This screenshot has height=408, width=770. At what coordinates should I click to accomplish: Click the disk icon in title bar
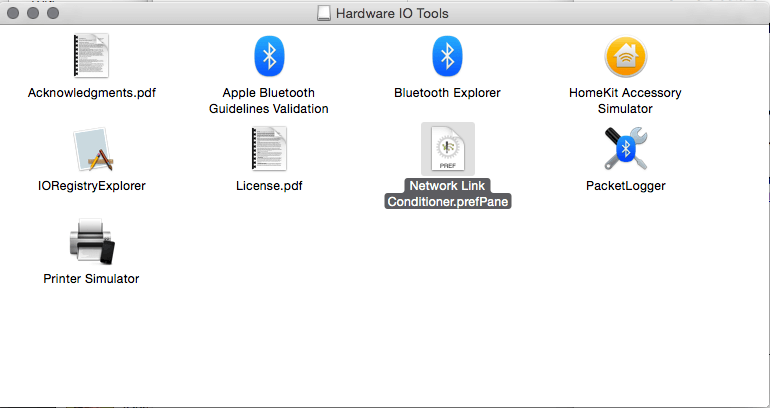point(324,13)
